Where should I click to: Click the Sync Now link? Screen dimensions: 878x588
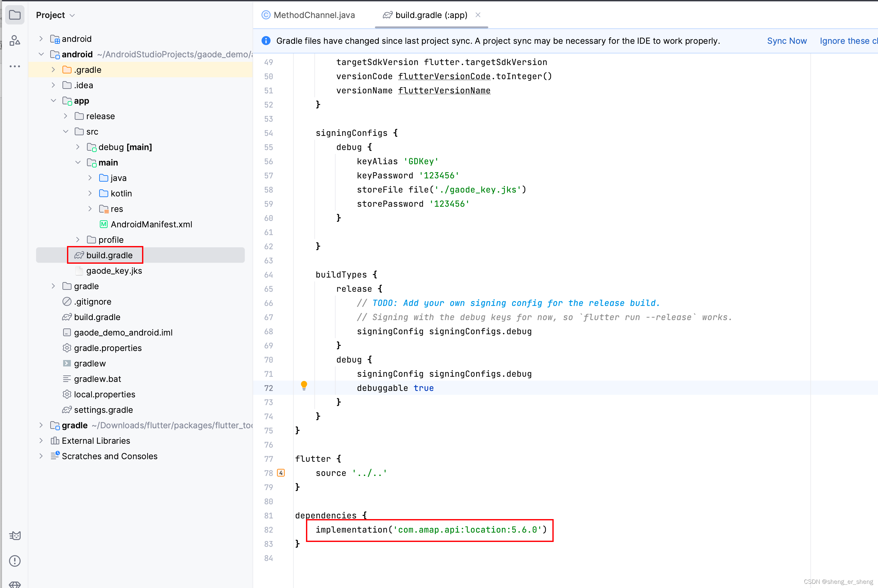point(787,41)
